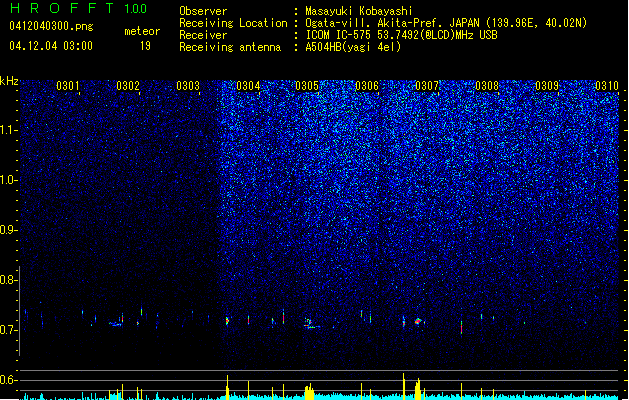
Task: Click the Receiving antenna label
Action: [x=230, y=47]
